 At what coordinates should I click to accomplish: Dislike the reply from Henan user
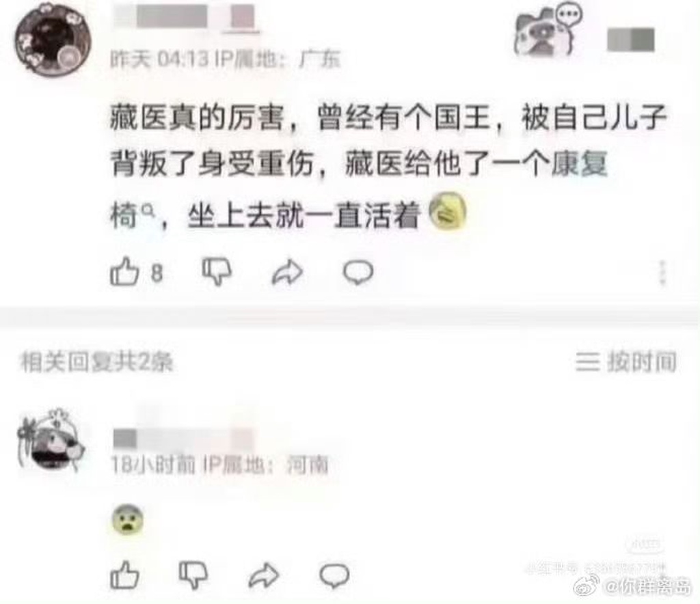tap(193, 575)
